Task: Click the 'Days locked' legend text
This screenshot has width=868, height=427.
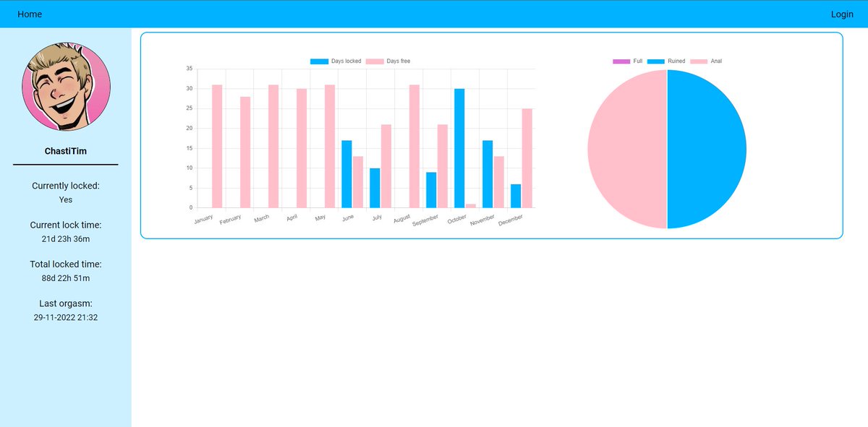Action: coord(346,61)
